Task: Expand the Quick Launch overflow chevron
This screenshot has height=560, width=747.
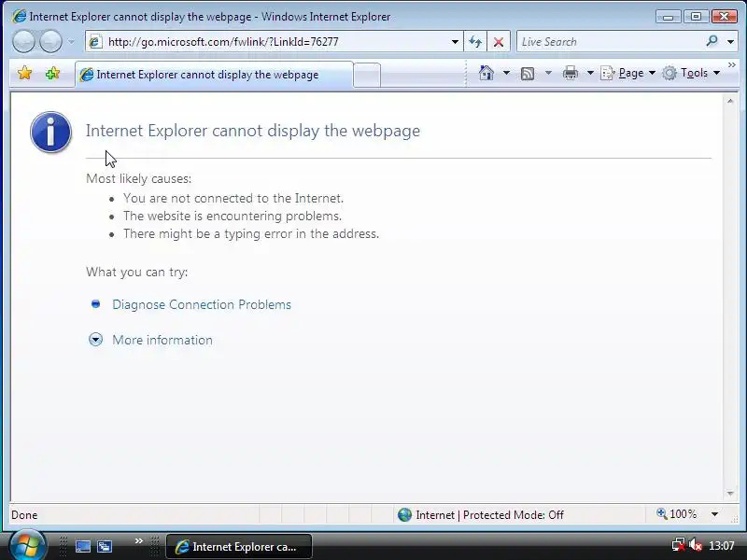Action: click(x=138, y=540)
